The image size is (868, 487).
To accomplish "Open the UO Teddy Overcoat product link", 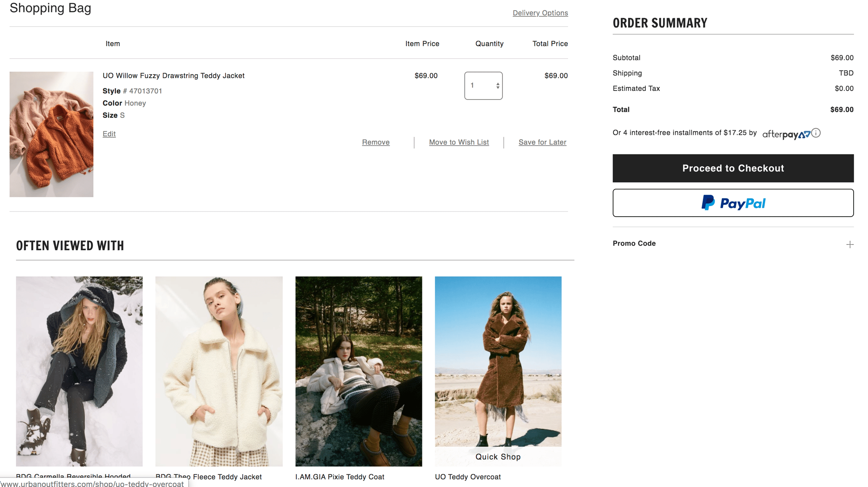I will pyautogui.click(x=468, y=477).
